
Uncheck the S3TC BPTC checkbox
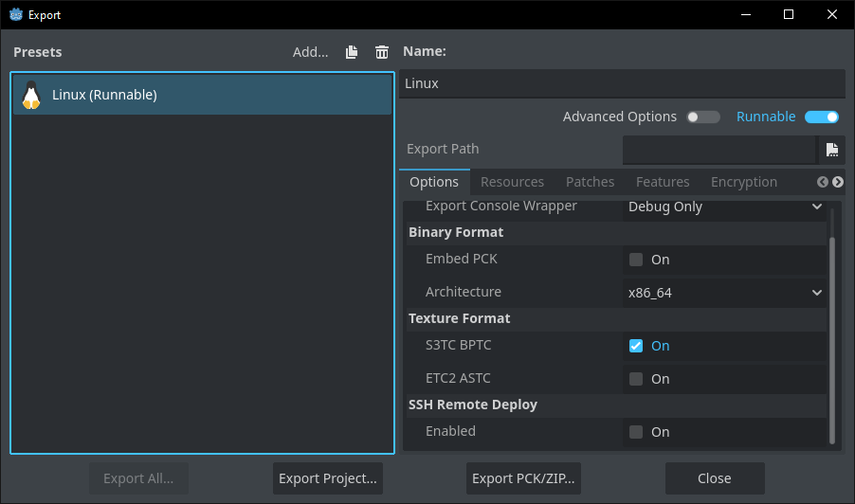coord(636,346)
